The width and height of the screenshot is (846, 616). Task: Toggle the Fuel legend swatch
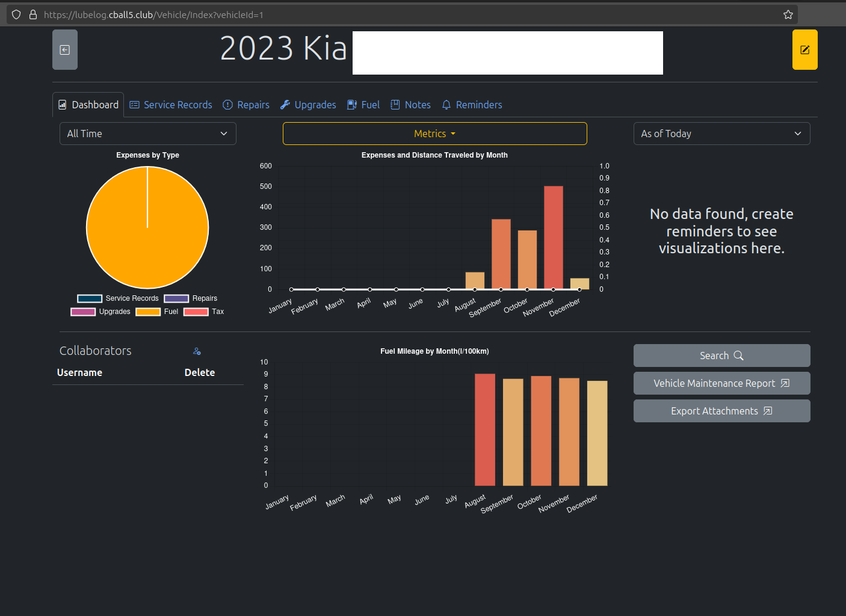click(x=148, y=312)
